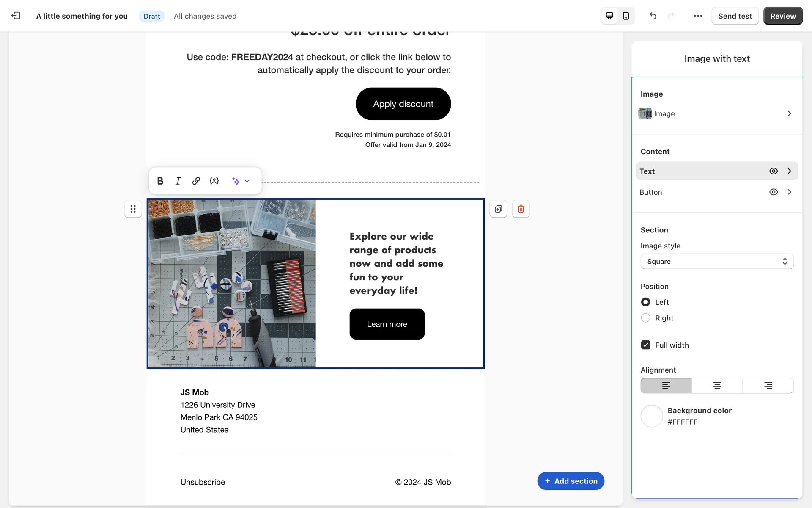Insert a link with the link icon
Viewport: 812px width, 508px height.
[x=196, y=181]
